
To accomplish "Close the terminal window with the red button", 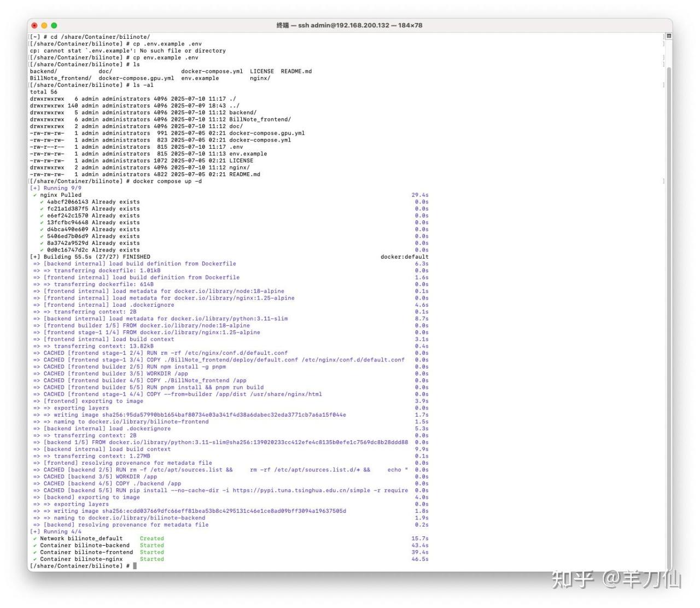I will (34, 25).
